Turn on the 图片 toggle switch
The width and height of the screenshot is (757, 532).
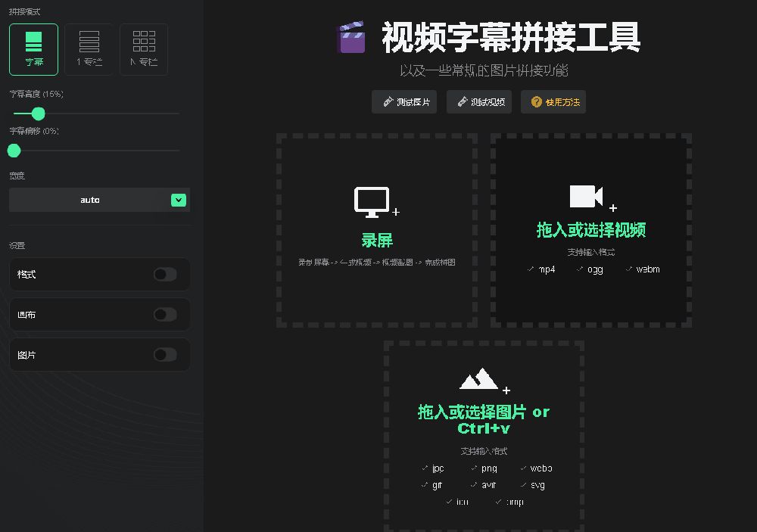[x=165, y=354]
